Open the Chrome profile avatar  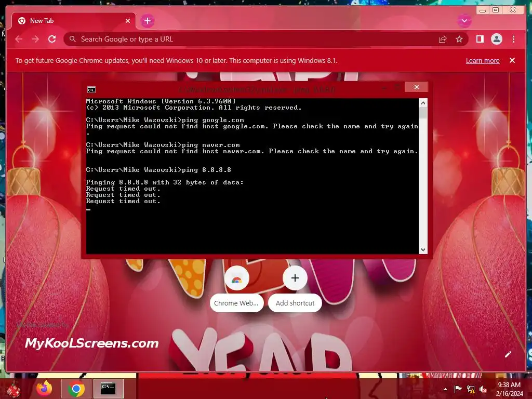coord(496,39)
